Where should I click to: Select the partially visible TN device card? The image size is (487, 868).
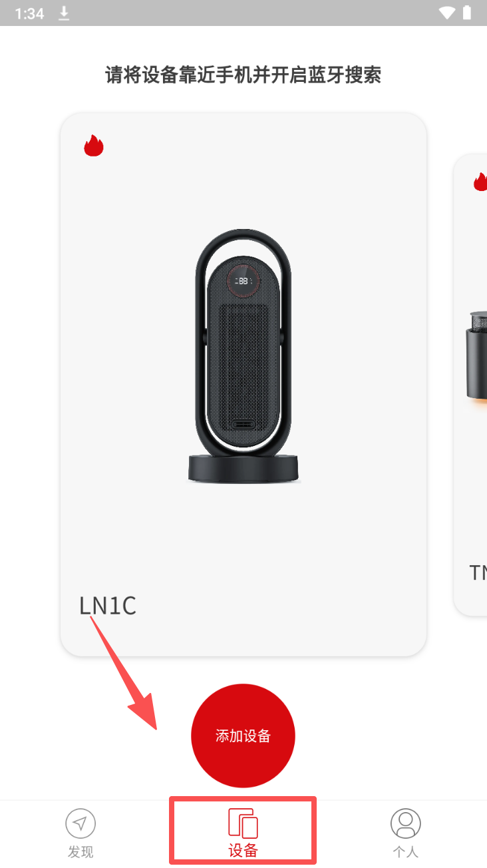click(x=470, y=385)
